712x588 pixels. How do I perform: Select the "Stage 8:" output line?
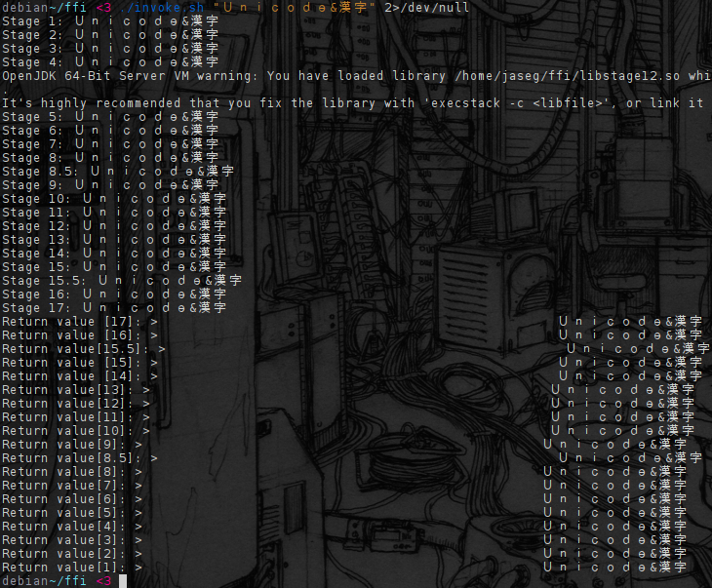pyautogui.click(x=110, y=158)
